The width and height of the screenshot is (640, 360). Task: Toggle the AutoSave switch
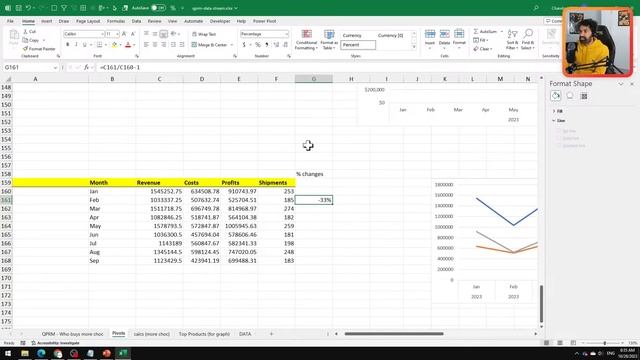(x=158, y=8)
